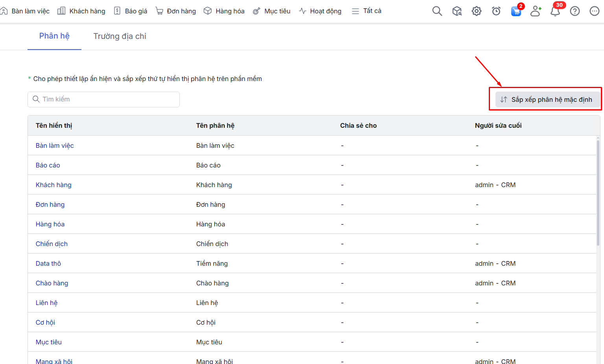Click the search magnifier icon in top bar
The width and height of the screenshot is (604, 364).
pyautogui.click(x=437, y=11)
